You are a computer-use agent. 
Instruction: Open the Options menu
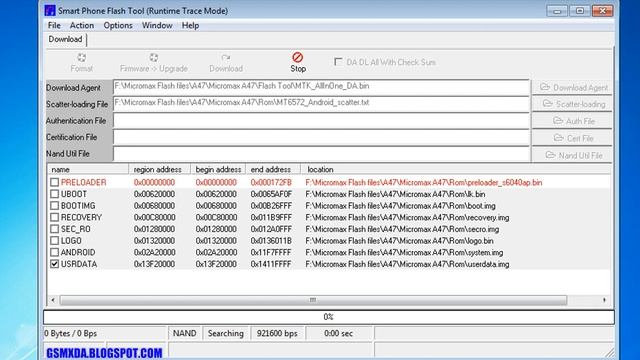coord(118,25)
